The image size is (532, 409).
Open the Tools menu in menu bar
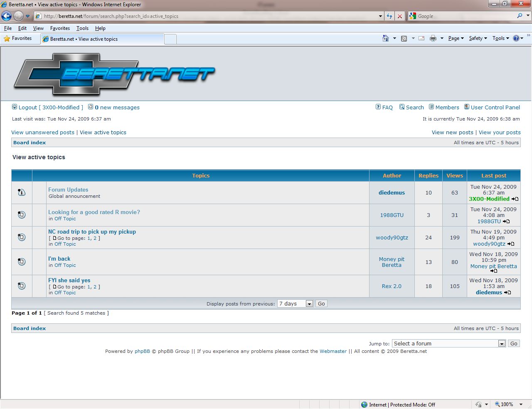coord(82,28)
